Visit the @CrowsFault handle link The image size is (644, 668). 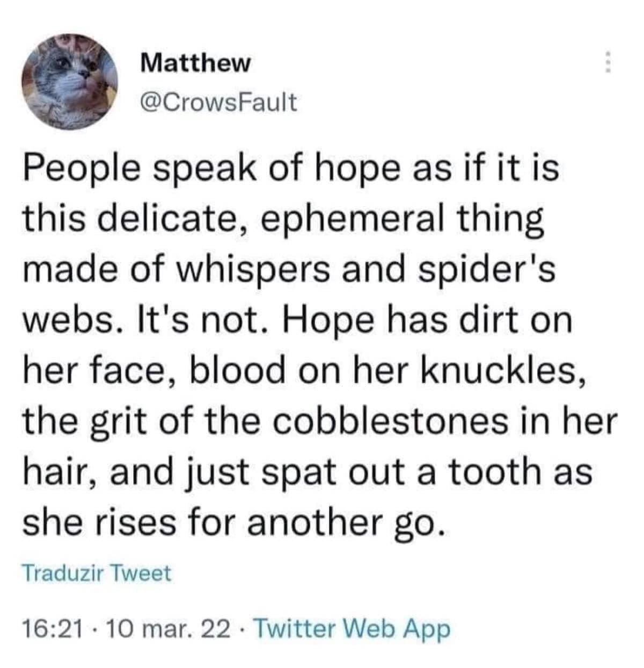click(217, 101)
